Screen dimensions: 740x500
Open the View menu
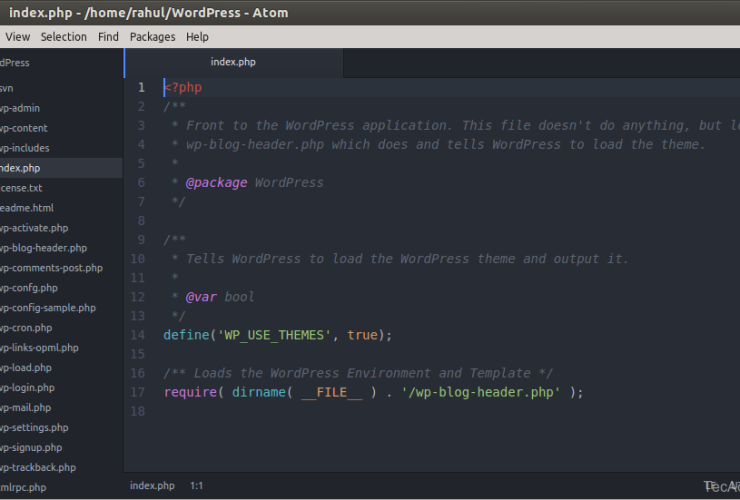[17, 37]
